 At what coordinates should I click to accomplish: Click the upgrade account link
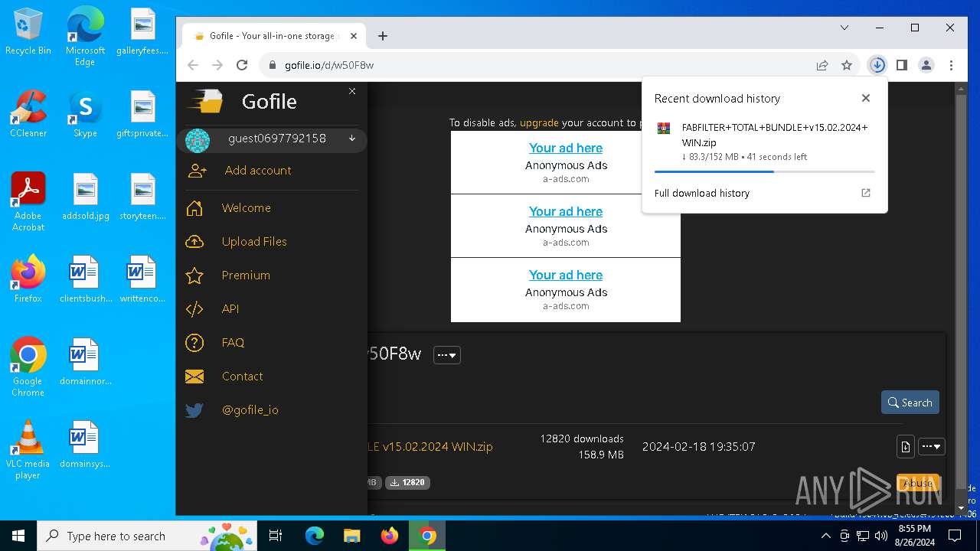pos(539,122)
